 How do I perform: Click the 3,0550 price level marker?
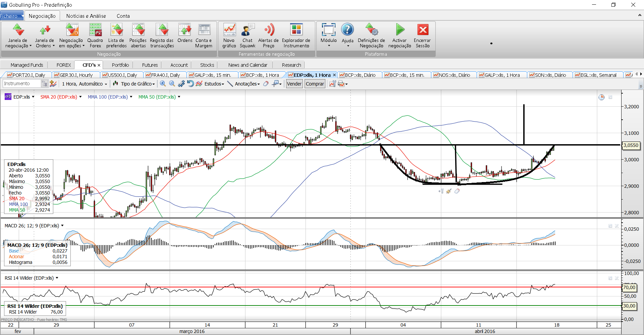[631, 145]
